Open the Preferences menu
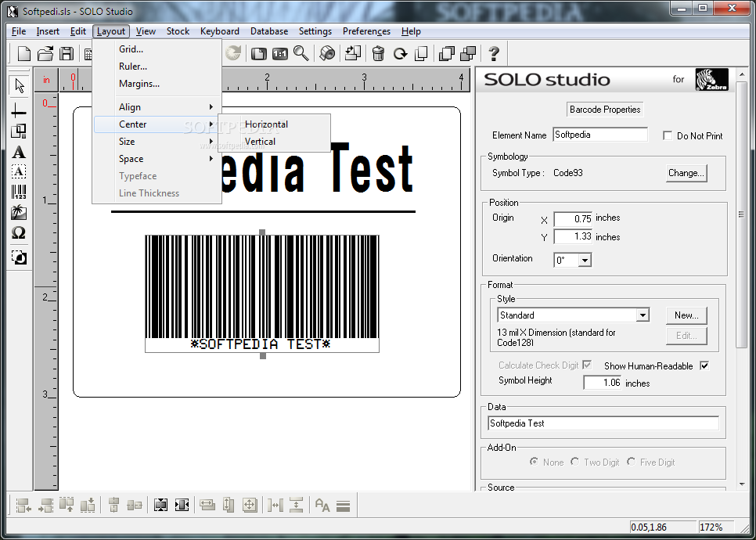This screenshot has height=540, width=756. coord(366,31)
